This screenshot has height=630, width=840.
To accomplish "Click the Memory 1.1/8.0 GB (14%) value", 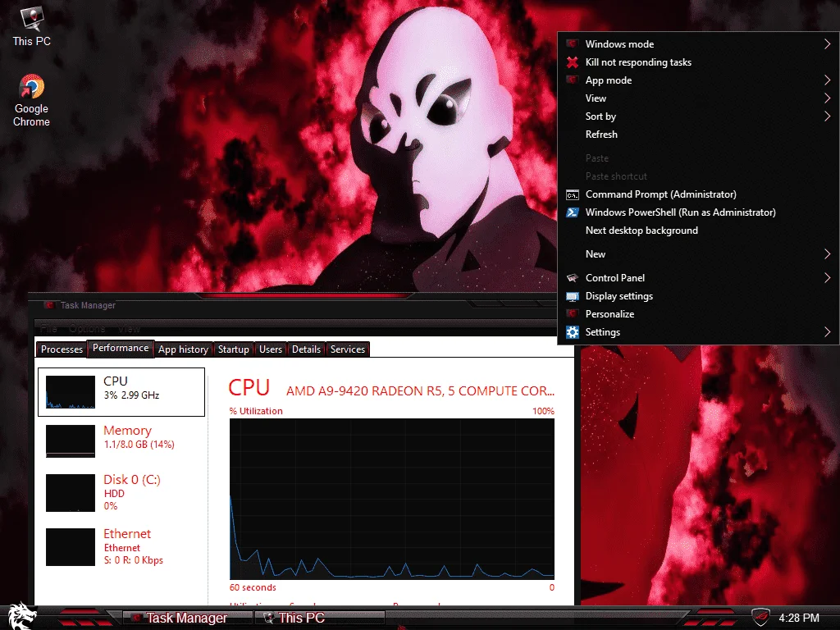I will point(139,444).
